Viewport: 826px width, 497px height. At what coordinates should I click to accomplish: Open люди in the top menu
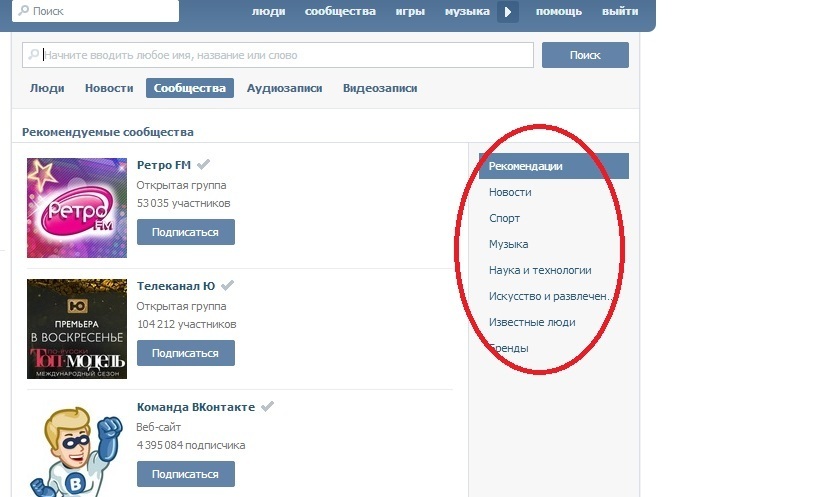268,12
